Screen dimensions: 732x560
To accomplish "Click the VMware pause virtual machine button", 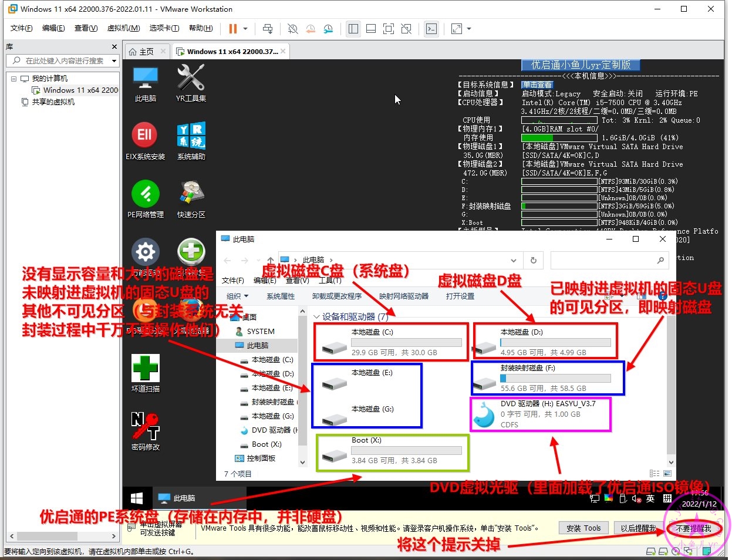I will pyautogui.click(x=233, y=28).
